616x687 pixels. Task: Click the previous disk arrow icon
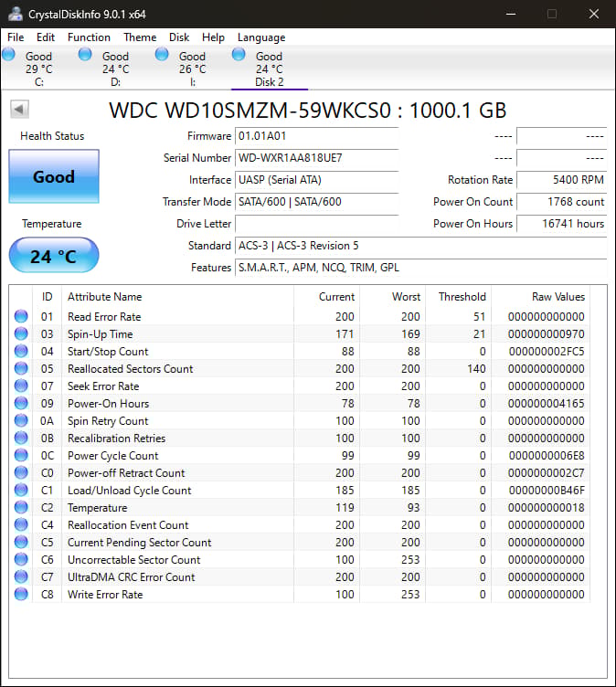point(19,110)
